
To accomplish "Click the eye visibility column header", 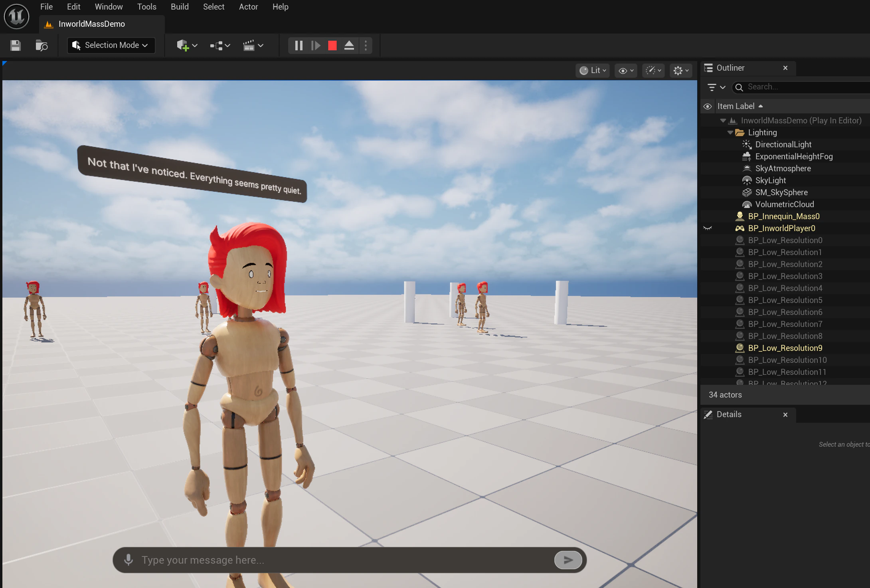I will pos(708,106).
